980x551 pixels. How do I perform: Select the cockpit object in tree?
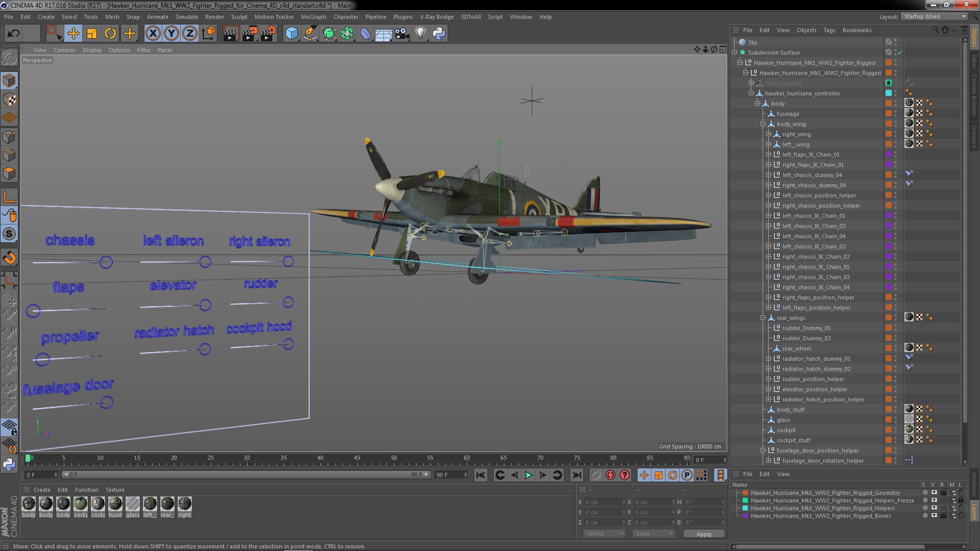pyautogui.click(x=786, y=430)
